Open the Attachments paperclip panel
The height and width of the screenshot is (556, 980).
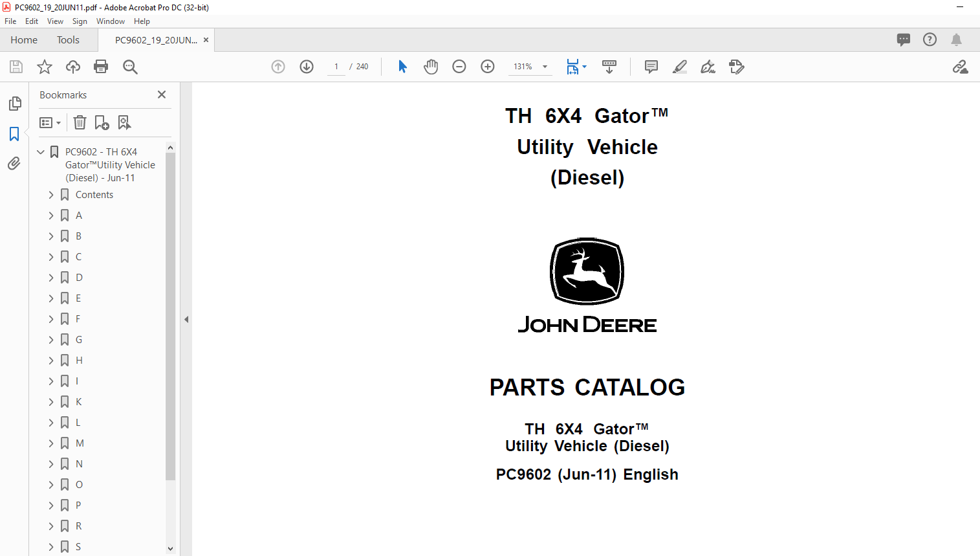pyautogui.click(x=14, y=163)
